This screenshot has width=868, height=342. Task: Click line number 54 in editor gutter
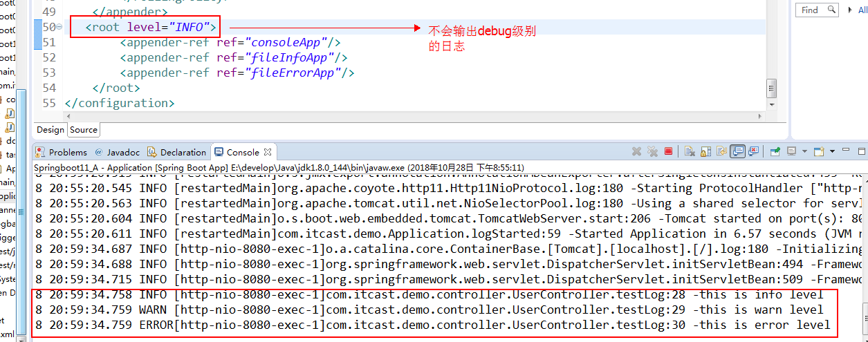(48, 88)
